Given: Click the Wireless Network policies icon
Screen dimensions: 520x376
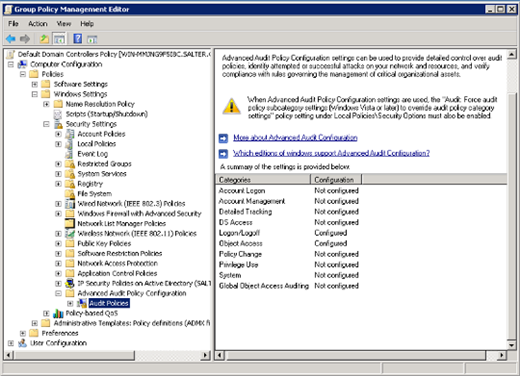Looking at the screenshot, I should tap(70, 233).
